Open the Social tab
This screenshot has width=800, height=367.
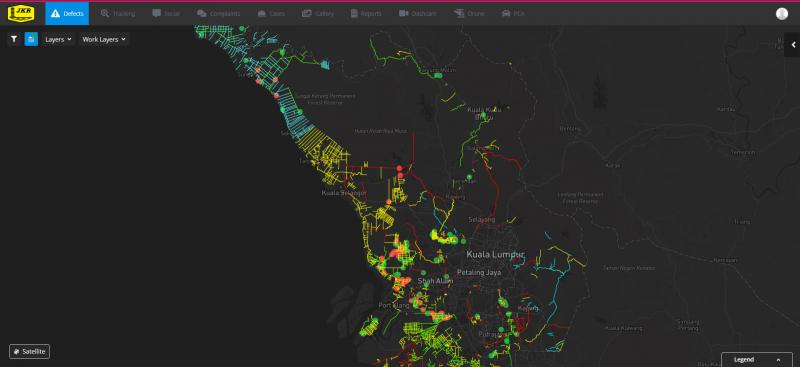pos(166,14)
